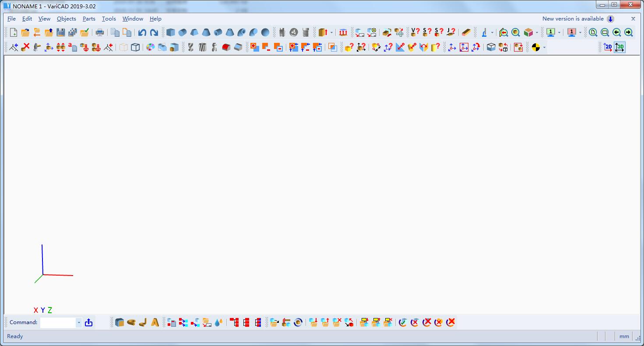This screenshot has height=346, width=644.
Task: Undo the last action
Action: [x=142, y=32]
